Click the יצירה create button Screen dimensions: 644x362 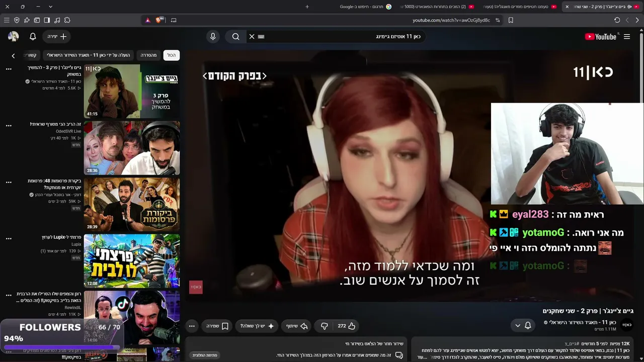pos(56,37)
